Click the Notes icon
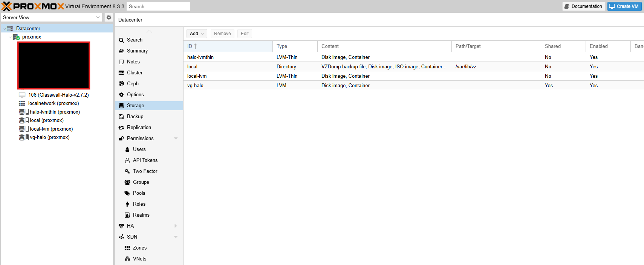Screen dimensions: 644x265 point(121,62)
